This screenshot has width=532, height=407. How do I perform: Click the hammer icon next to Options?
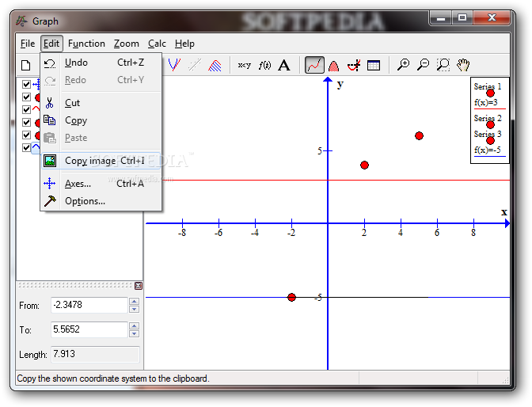coord(50,201)
